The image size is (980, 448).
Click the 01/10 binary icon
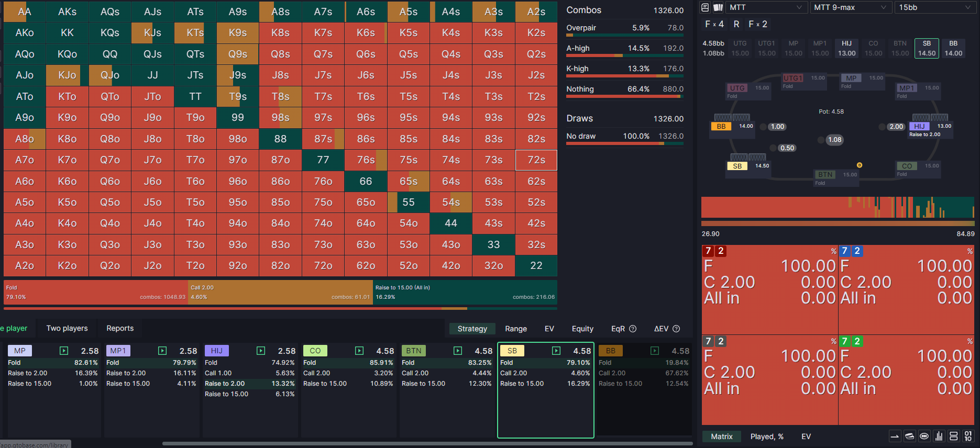[x=968, y=436]
